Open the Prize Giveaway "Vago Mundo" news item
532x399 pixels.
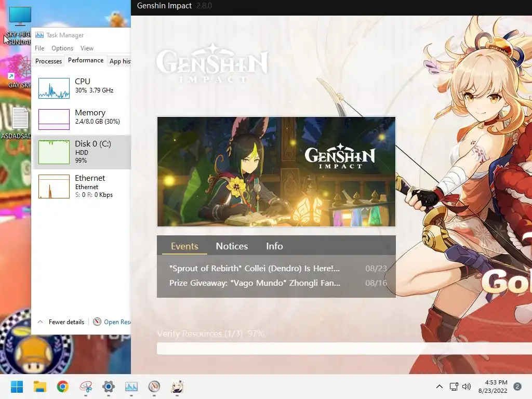(255, 283)
